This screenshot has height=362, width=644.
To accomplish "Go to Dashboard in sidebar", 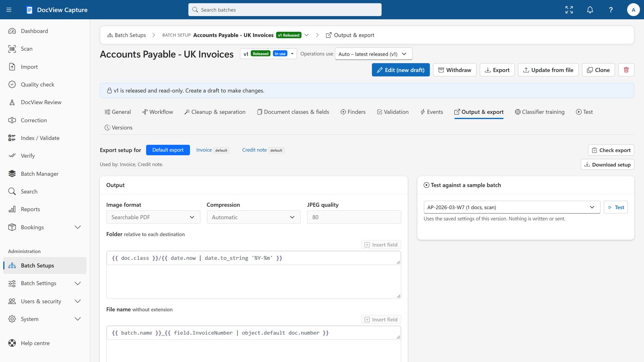I will pyautogui.click(x=45, y=31).
